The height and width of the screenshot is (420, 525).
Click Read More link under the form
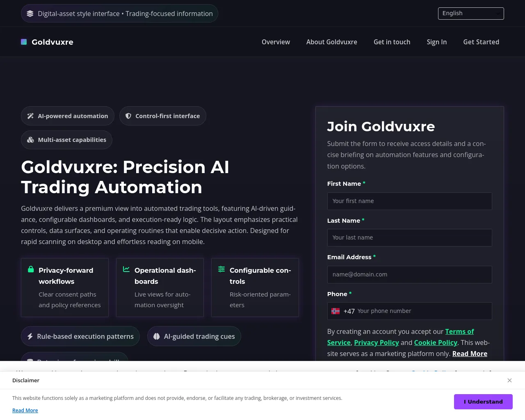[x=470, y=354]
